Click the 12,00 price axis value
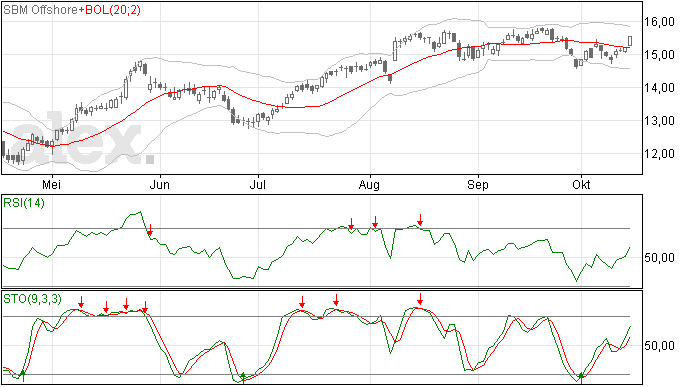Image resolution: width=690 pixels, height=387 pixels. 659,154
